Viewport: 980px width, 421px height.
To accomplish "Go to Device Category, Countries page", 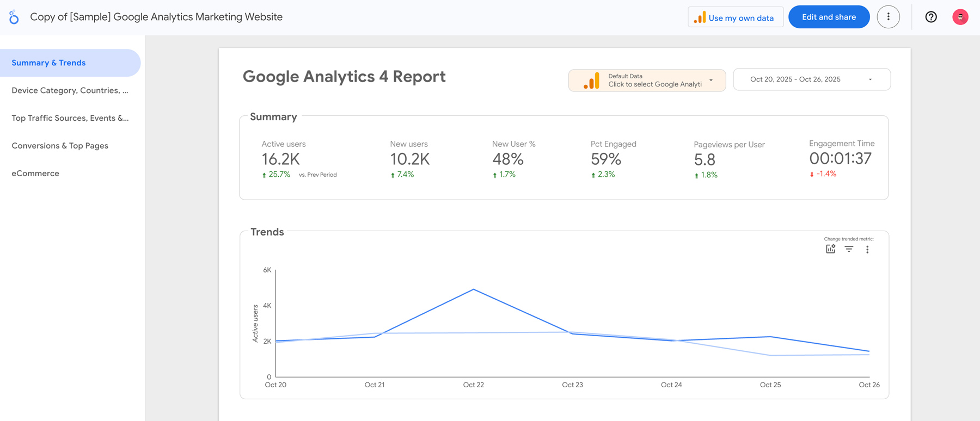I will point(70,90).
